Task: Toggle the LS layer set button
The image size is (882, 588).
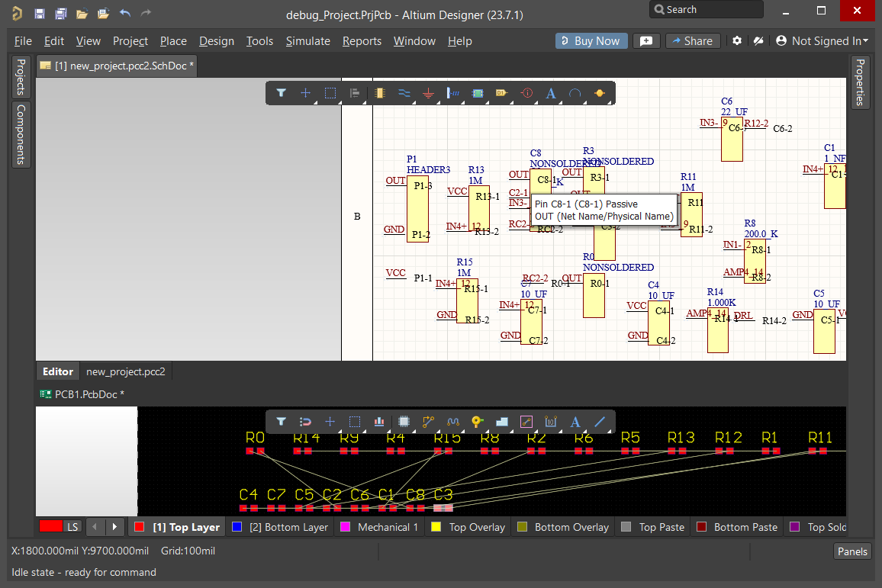Action: click(72, 527)
